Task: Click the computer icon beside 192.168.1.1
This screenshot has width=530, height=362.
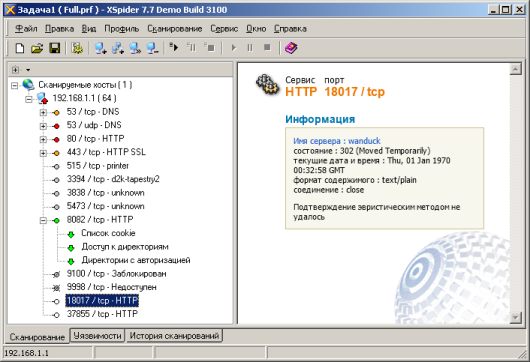Action: click(43, 98)
